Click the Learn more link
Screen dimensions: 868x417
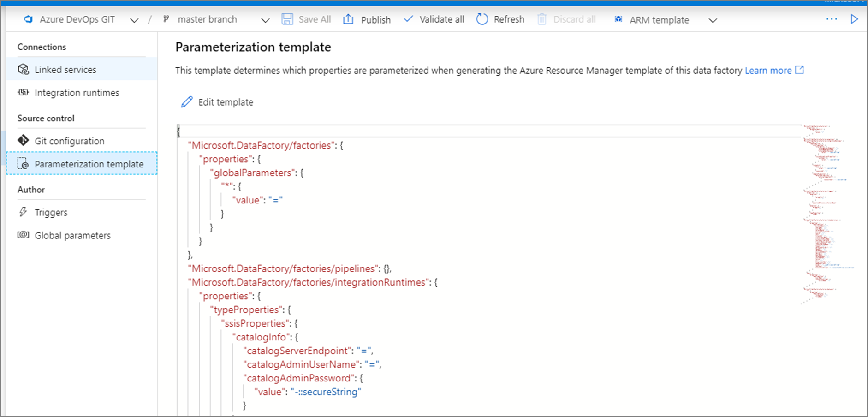click(x=774, y=70)
